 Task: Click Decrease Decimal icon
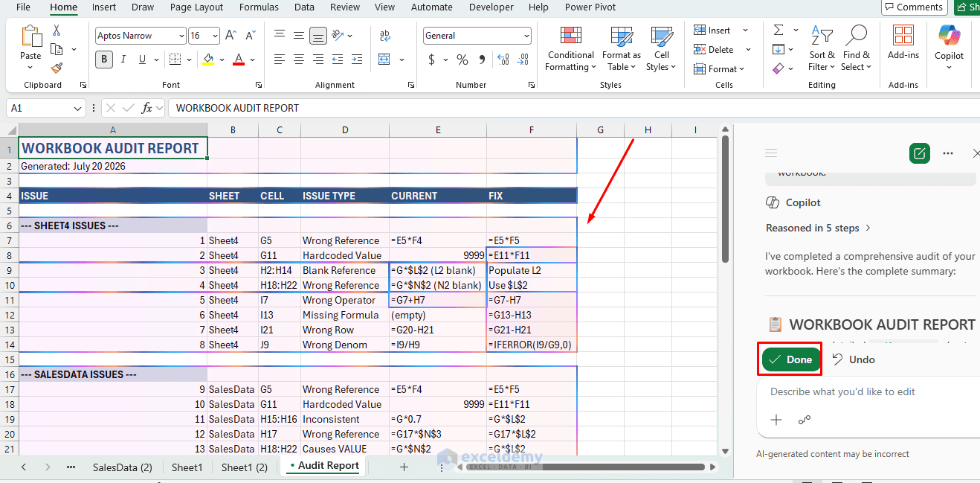click(523, 60)
